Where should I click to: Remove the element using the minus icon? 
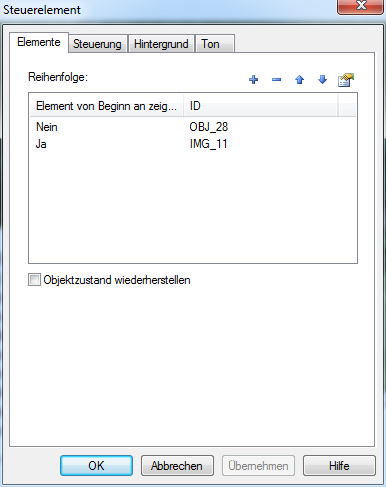(276, 80)
